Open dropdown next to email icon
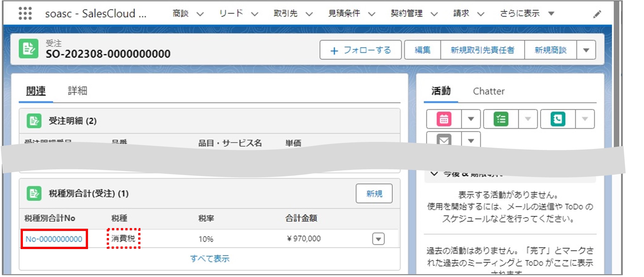The height and width of the screenshot is (277, 644). 471,140
